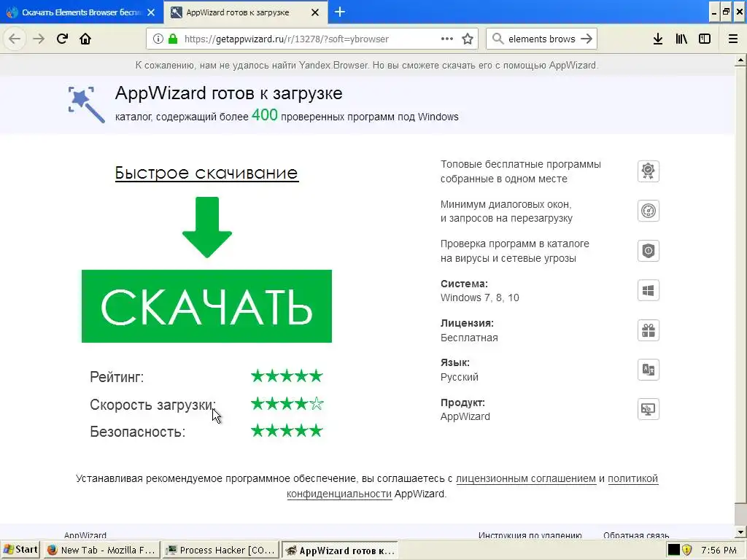Open the Downloads panel
The image size is (747, 560).
click(657, 39)
